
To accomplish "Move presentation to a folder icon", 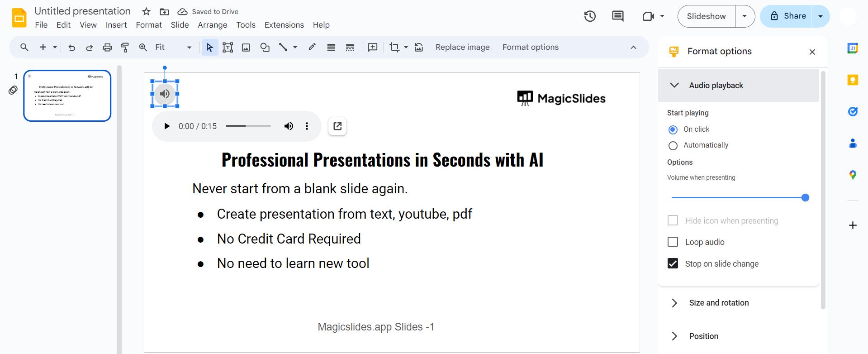I will point(165,12).
